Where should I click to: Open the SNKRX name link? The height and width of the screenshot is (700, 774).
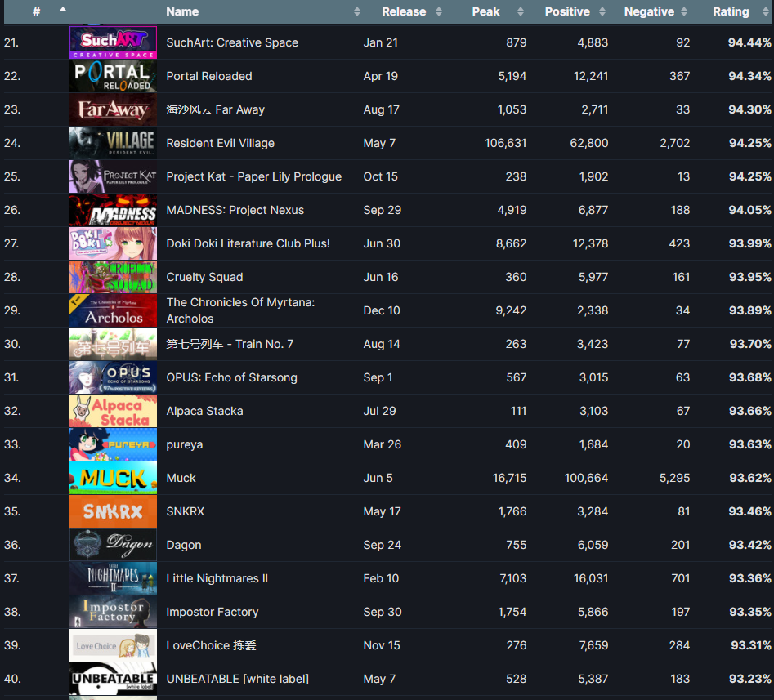click(x=185, y=511)
